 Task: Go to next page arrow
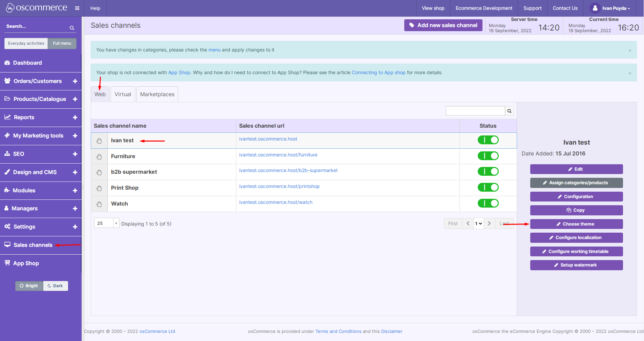(489, 223)
